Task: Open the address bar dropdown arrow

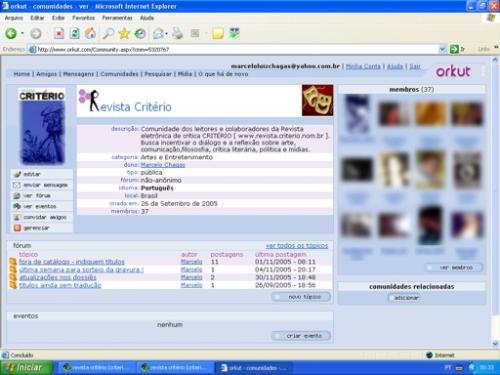Action: click(442, 49)
